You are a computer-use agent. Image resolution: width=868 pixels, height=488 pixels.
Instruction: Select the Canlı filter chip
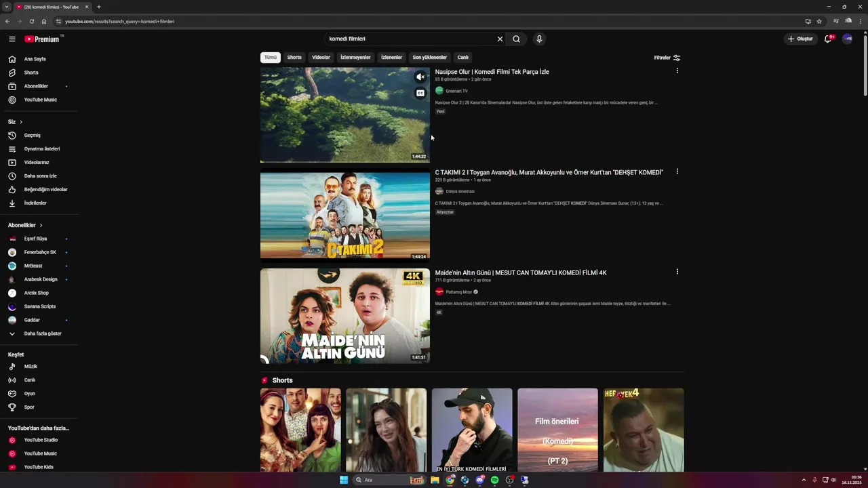(463, 58)
